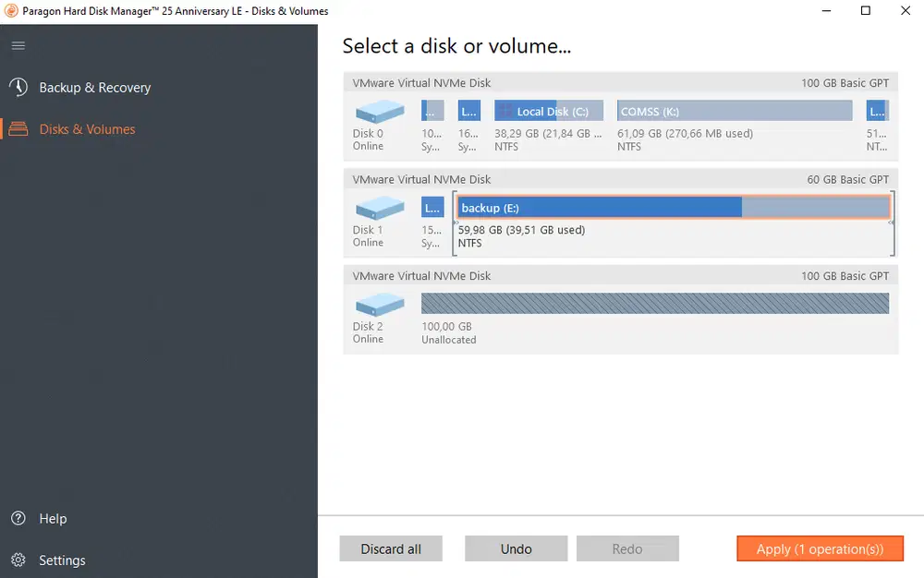Image resolution: width=924 pixels, height=578 pixels.
Task: Select the COMSS (K:) volume
Action: 735,111
